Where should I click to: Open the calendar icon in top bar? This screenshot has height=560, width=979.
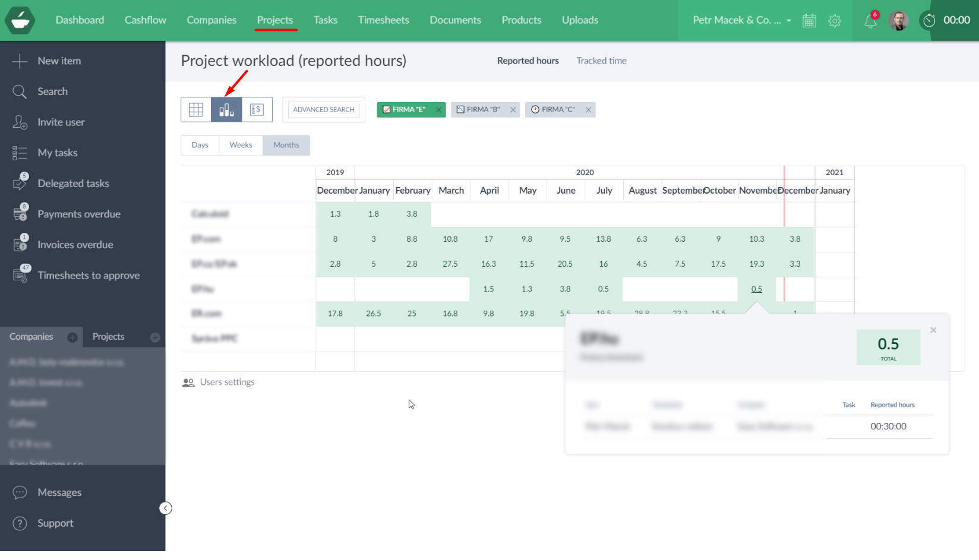(x=809, y=21)
